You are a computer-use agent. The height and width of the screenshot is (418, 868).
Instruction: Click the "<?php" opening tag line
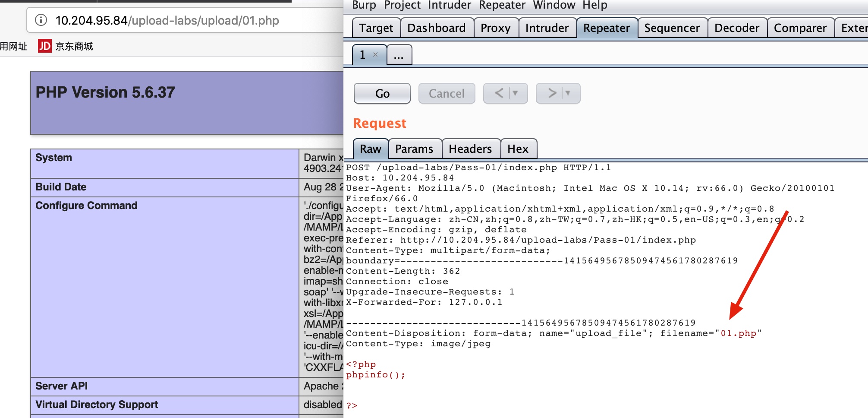coord(361,364)
